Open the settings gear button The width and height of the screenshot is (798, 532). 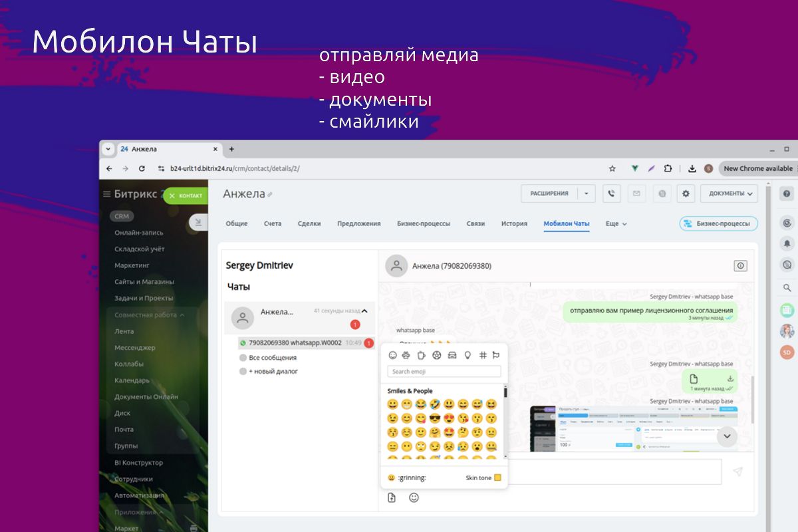686,194
